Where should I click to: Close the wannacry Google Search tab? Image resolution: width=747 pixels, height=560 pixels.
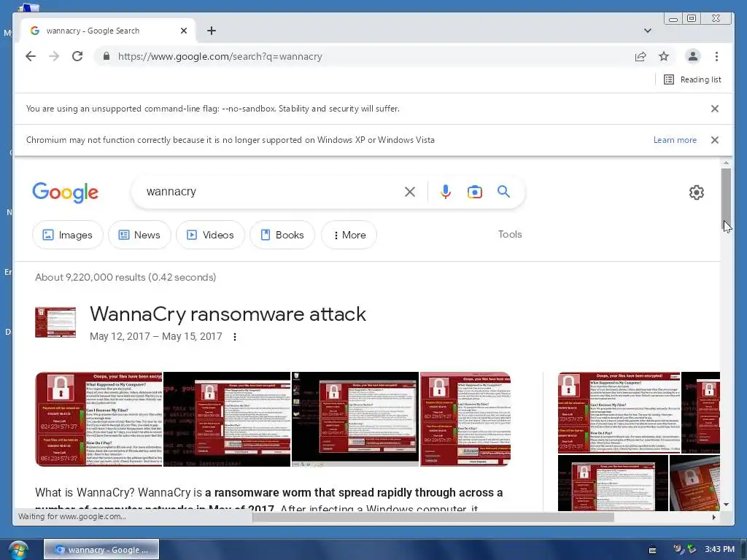[184, 31]
